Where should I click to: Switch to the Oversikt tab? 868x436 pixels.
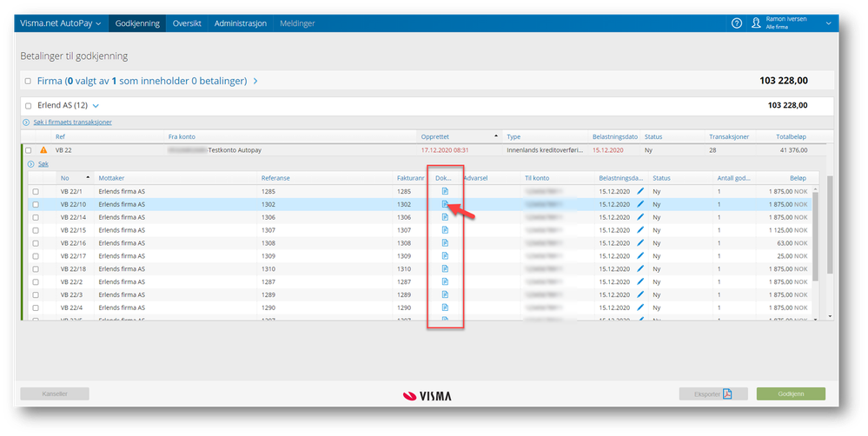click(x=187, y=23)
